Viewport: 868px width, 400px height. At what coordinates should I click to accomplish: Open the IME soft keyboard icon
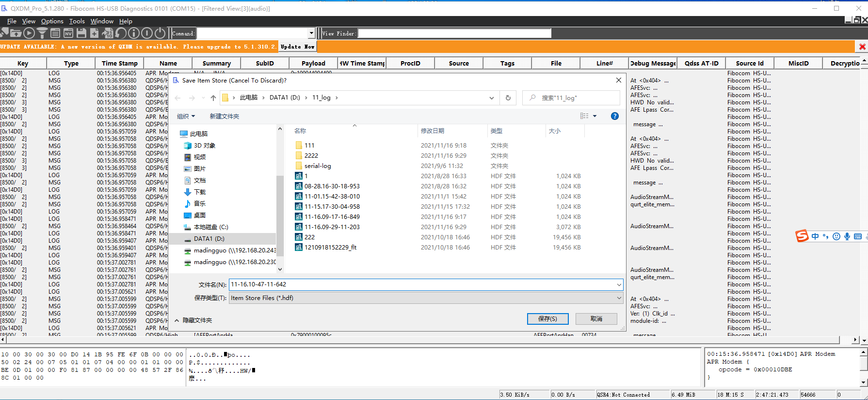858,236
